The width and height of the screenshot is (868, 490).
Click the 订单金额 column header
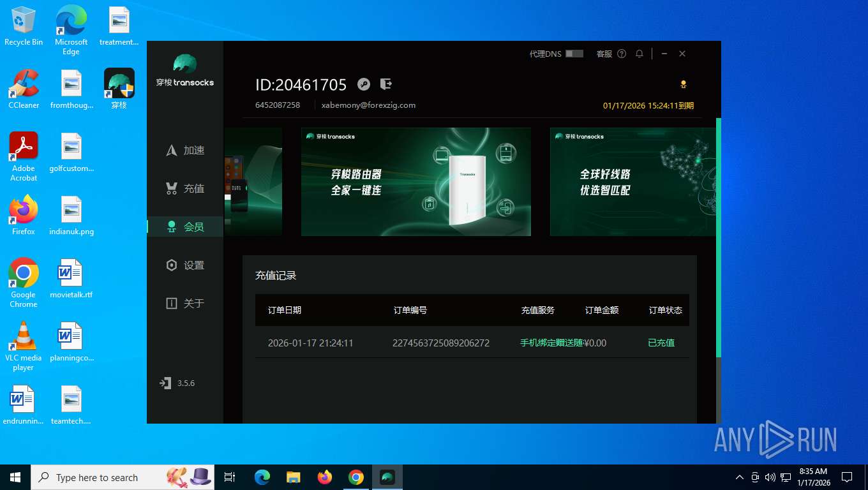click(602, 310)
